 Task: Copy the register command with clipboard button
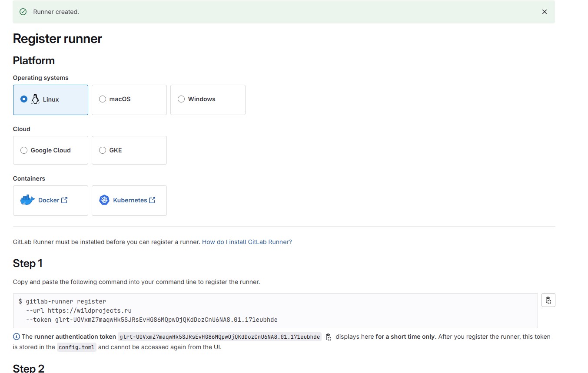coord(548,300)
